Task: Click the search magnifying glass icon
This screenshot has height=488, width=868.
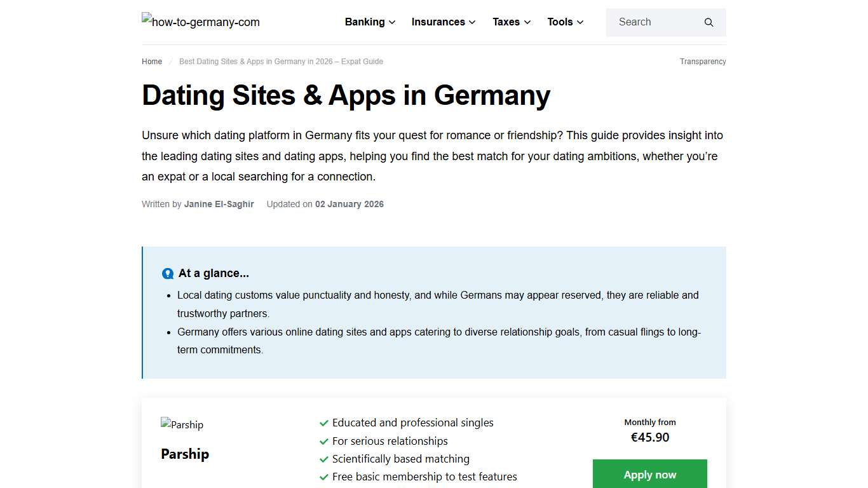Action: click(x=708, y=22)
